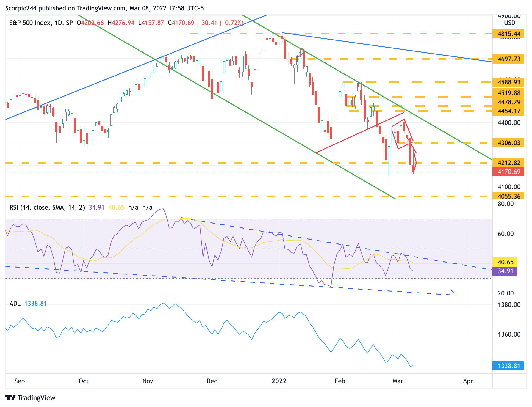Click the 80.00 RSI axis tick

(x=506, y=204)
